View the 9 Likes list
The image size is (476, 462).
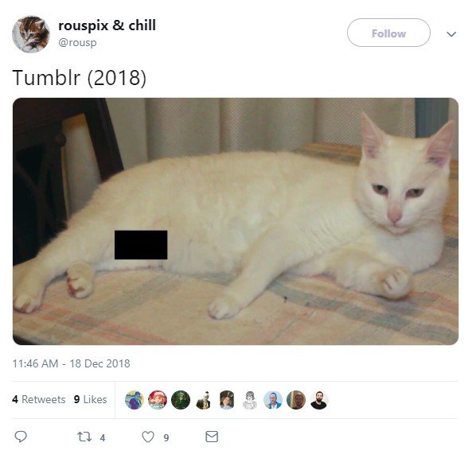click(x=90, y=399)
